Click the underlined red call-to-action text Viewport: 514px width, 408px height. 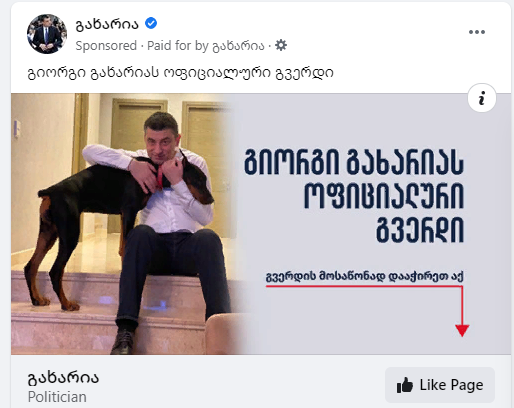click(x=364, y=277)
